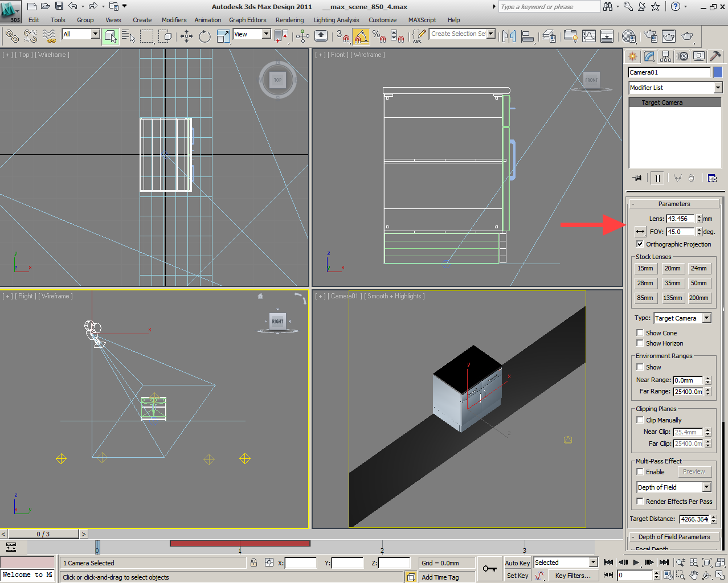The width and height of the screenshot is (728, 583).
Task: Open the Display panel
Action: (699, 56)
